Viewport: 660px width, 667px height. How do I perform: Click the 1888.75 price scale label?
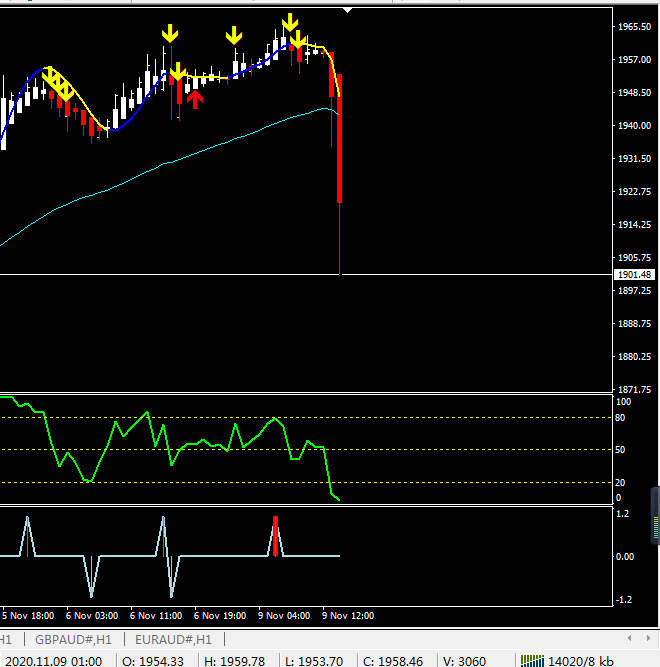[634, 324]
